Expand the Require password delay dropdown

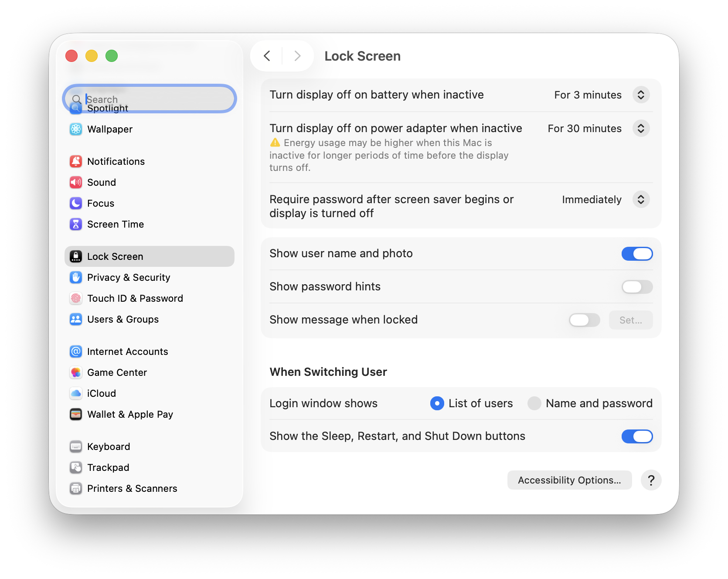click(641, 200)
